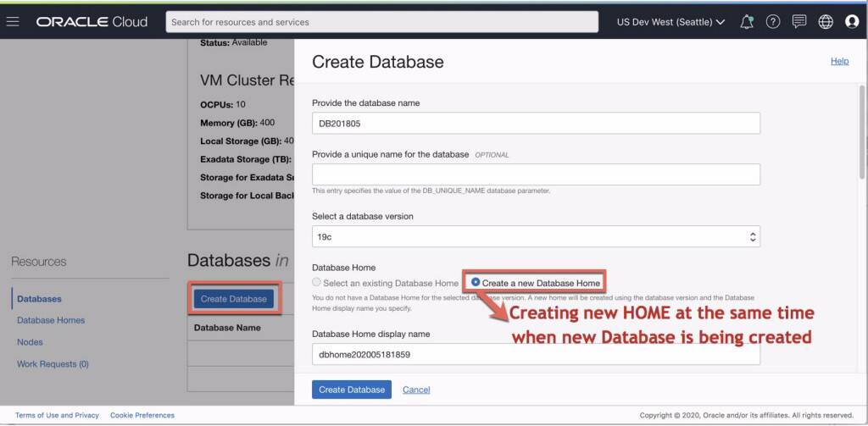Cancel the Create Database panel
The image size is (868, 426).
[x=416, y=390]
